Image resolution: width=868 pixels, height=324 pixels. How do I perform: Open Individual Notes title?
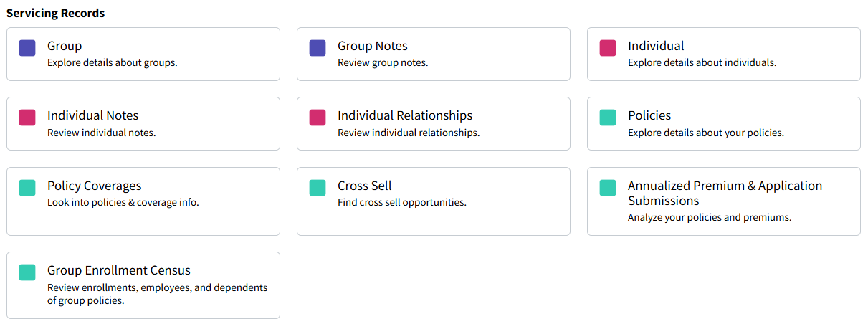(92, 115)
